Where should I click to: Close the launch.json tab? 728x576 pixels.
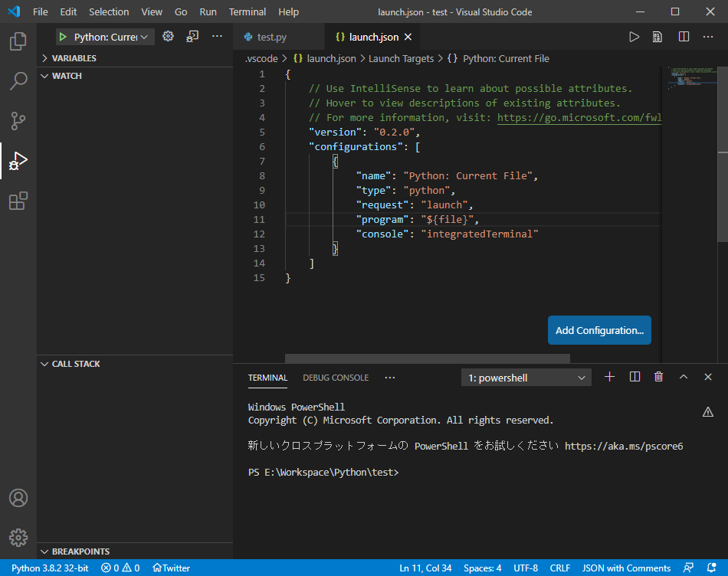click(x=408, y=37)
